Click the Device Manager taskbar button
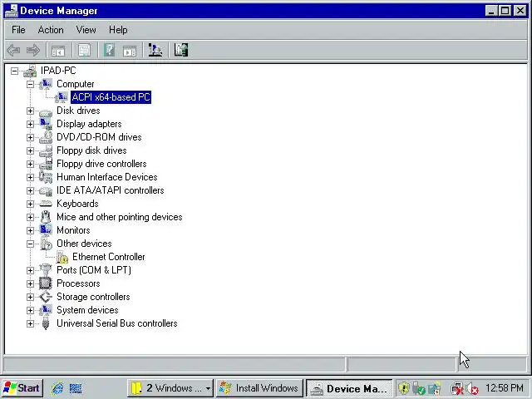This screenshot has height=399, width=532. pyautogui.click(x=349, y=388)
